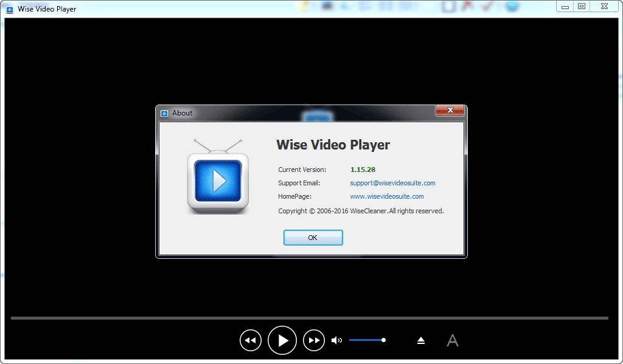
Task: Click the large letter A icon
Action: (453, 340)
